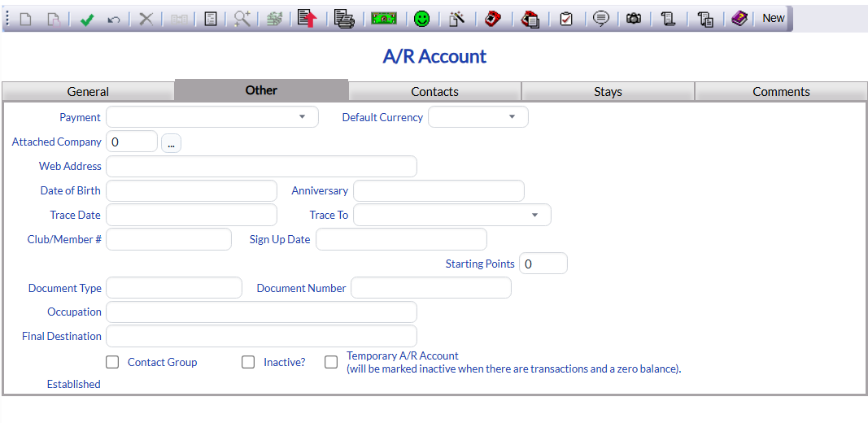Click the red rolodex card icon
868x423 pixels.
(x=493, y=20)
